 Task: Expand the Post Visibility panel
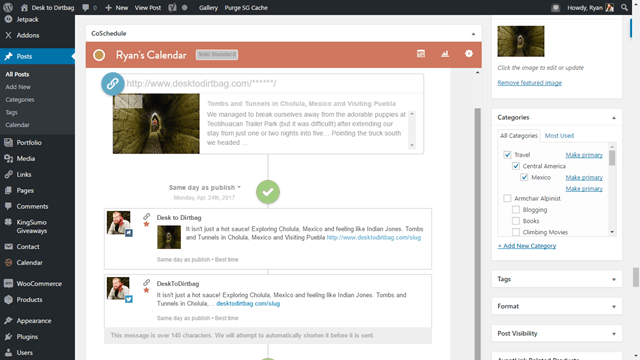[x=614, y=334]
